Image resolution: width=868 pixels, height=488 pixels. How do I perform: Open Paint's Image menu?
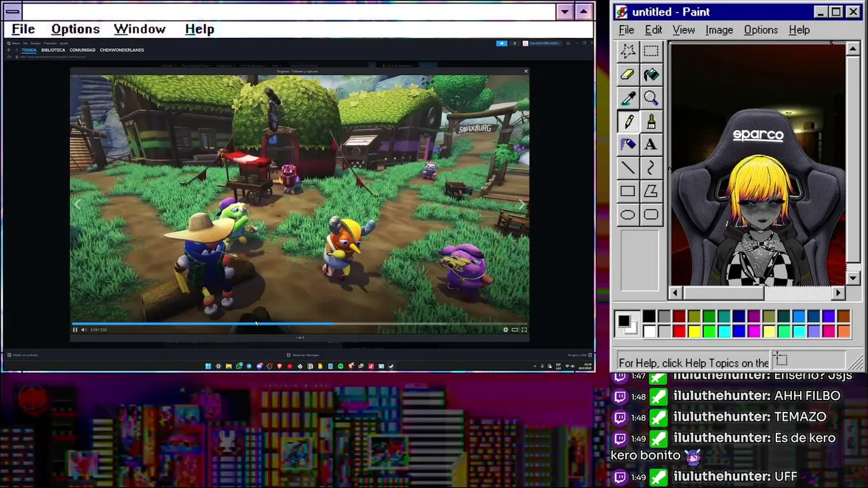pos(719,30)
